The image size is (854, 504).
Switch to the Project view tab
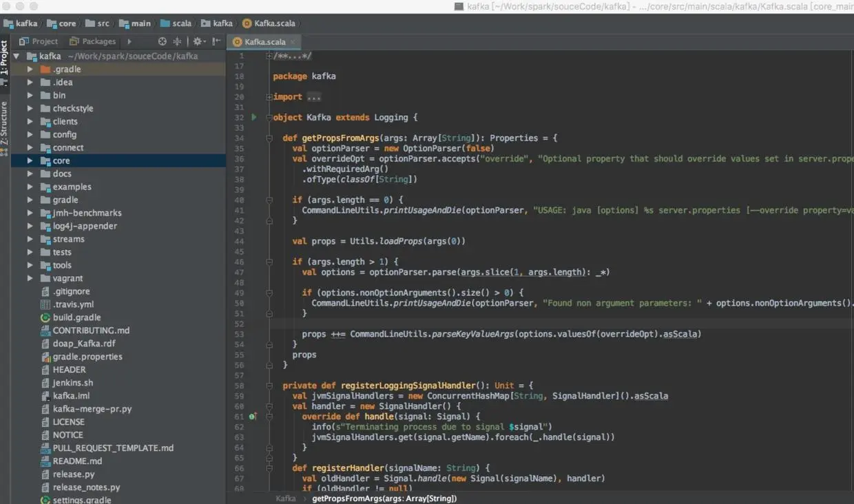click(x=39, y=41)
